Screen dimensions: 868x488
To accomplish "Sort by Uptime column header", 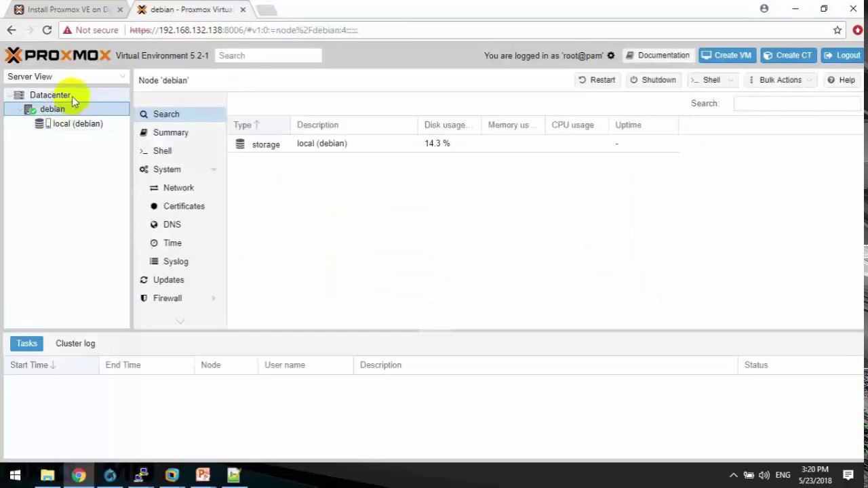I will 643,125.
